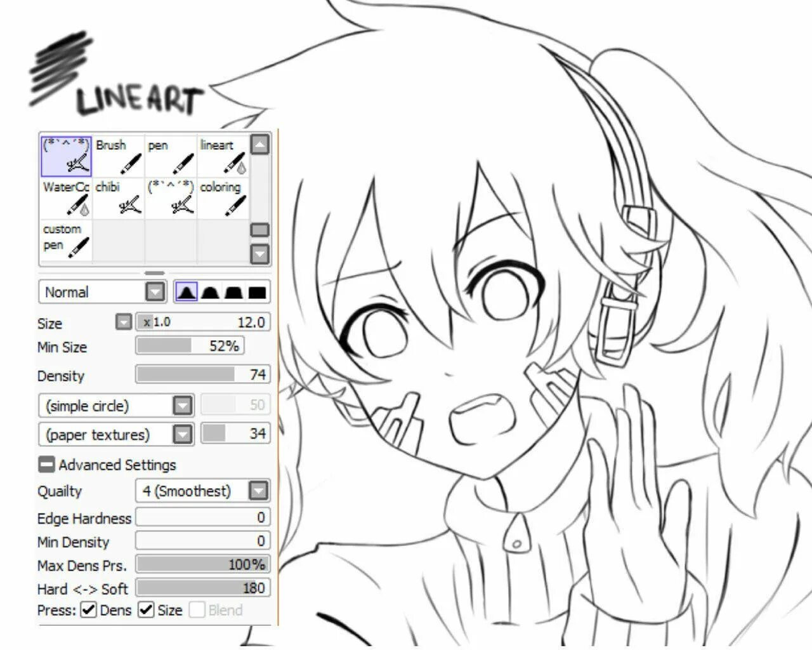Select the lineart tool preset
Screen dimensions: 812x650
[223, 156]
